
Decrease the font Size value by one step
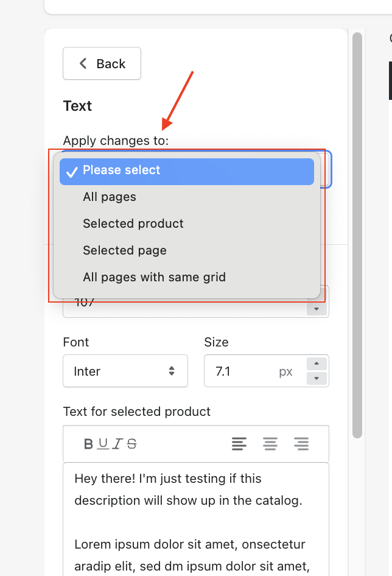[x=317, y=378]
